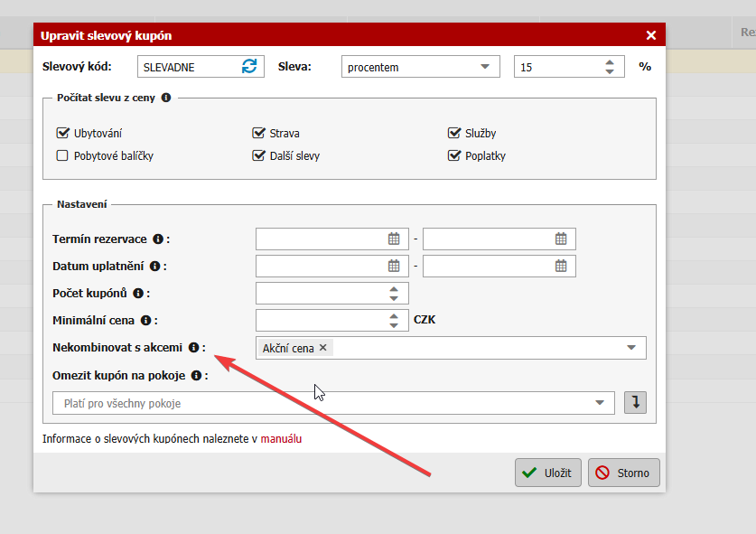
Task: Click the down-arrow button beside rooms dropdown
Action: [636, 403]
